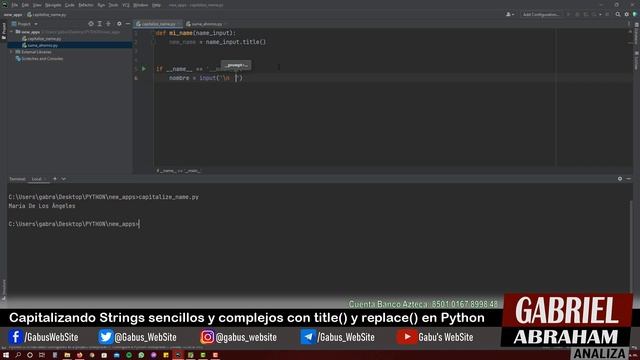Click the locate-opened-file target icon

(x=91, y=24)
